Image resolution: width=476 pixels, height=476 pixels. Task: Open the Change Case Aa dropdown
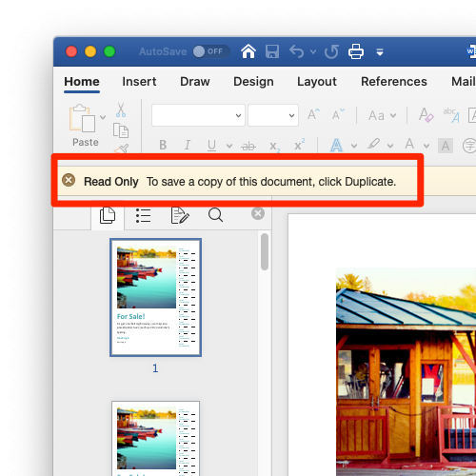pos(382,115)
